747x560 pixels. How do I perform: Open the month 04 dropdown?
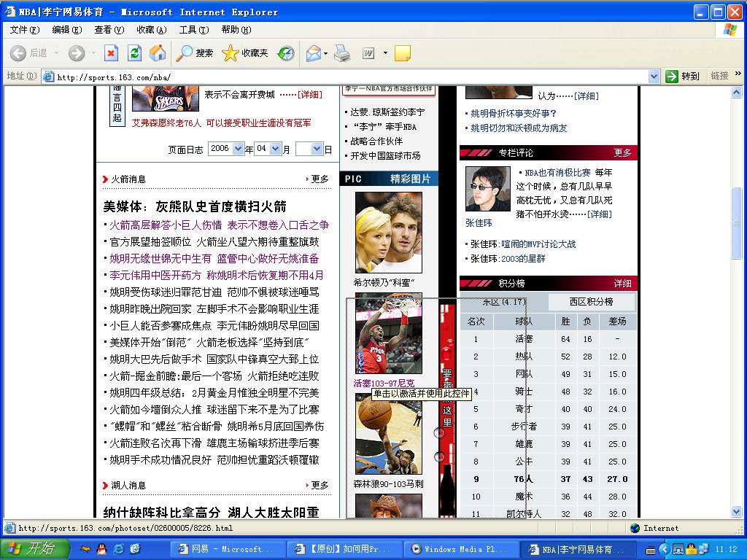point(275,149)
